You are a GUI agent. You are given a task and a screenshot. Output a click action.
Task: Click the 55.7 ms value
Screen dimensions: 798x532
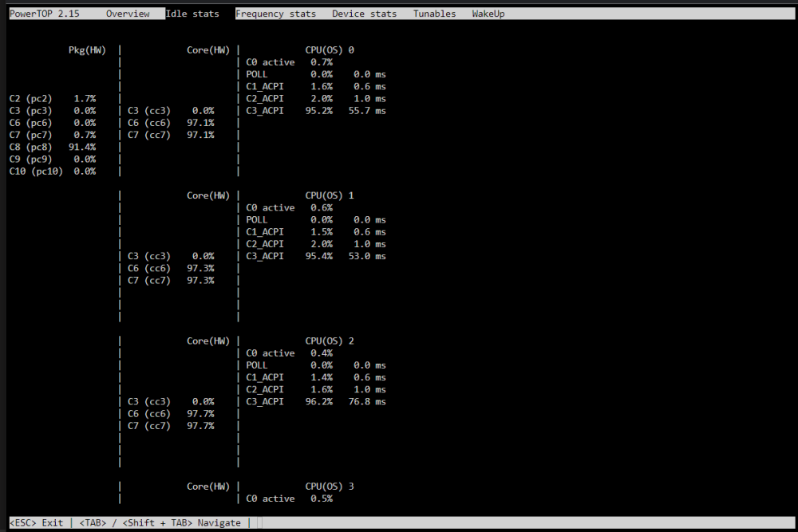point(367,111)
